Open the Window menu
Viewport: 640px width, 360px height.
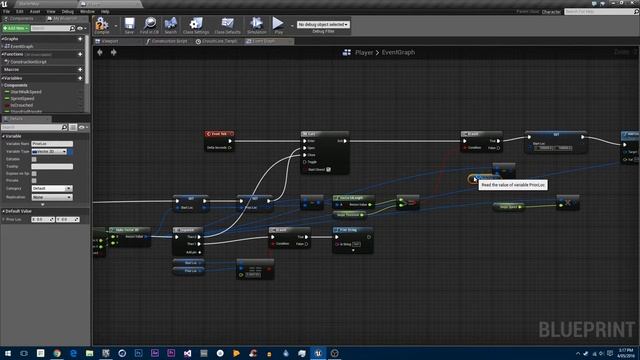coord(87,11)
